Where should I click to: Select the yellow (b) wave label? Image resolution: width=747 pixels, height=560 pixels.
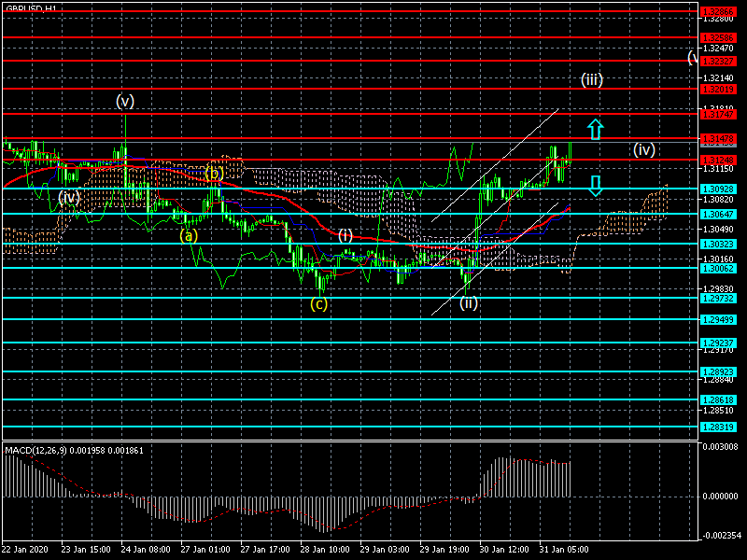215,174
